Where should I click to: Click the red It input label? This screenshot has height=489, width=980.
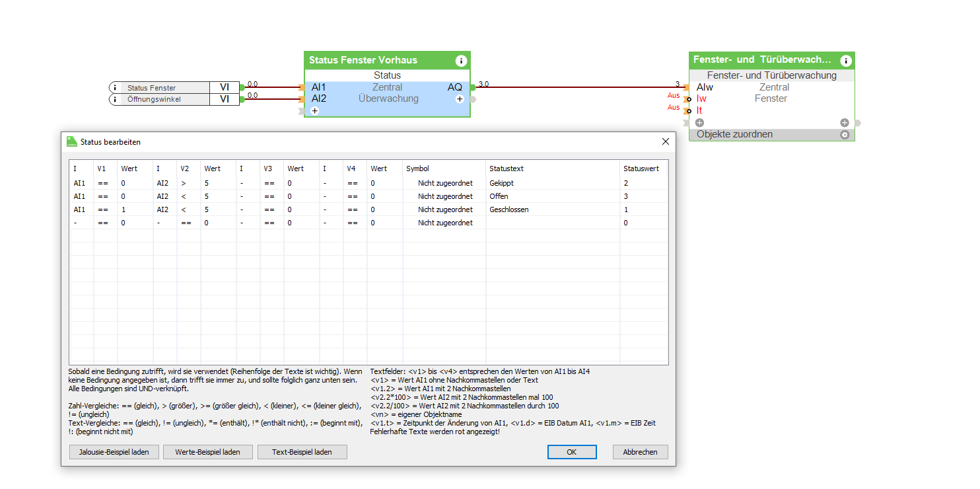click(699, 110)
